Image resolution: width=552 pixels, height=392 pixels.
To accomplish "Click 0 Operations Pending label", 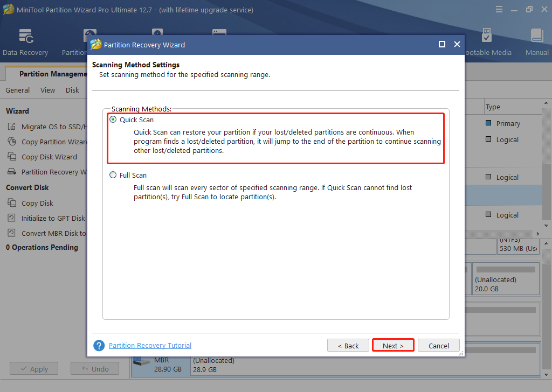I will [42, 248].
